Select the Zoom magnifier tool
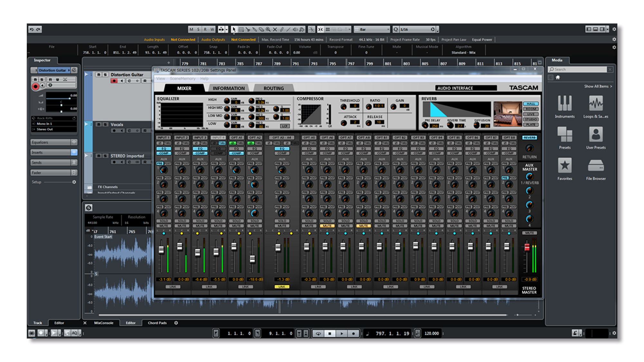Viewport: 644px width, 362px height. pos(268,29)
